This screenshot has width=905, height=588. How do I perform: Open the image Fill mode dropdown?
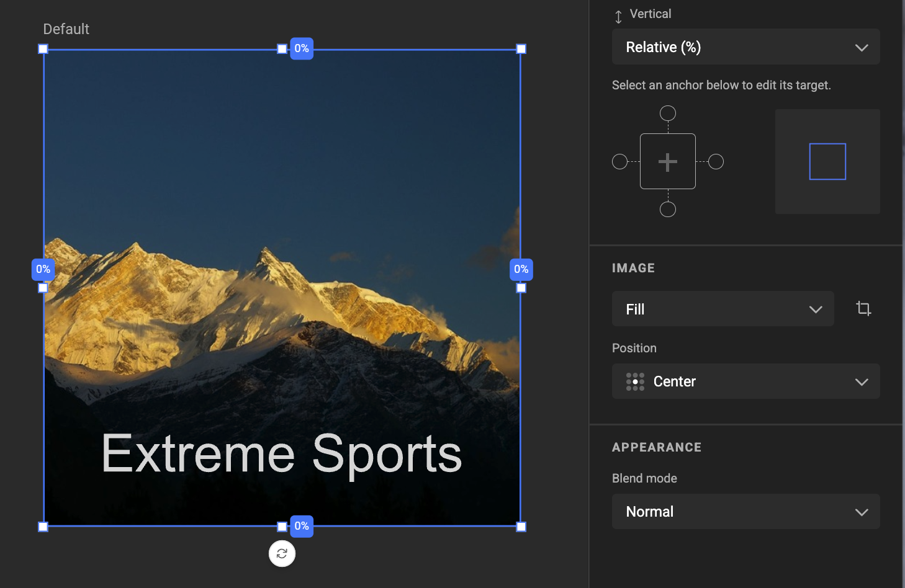pos(723,309)
